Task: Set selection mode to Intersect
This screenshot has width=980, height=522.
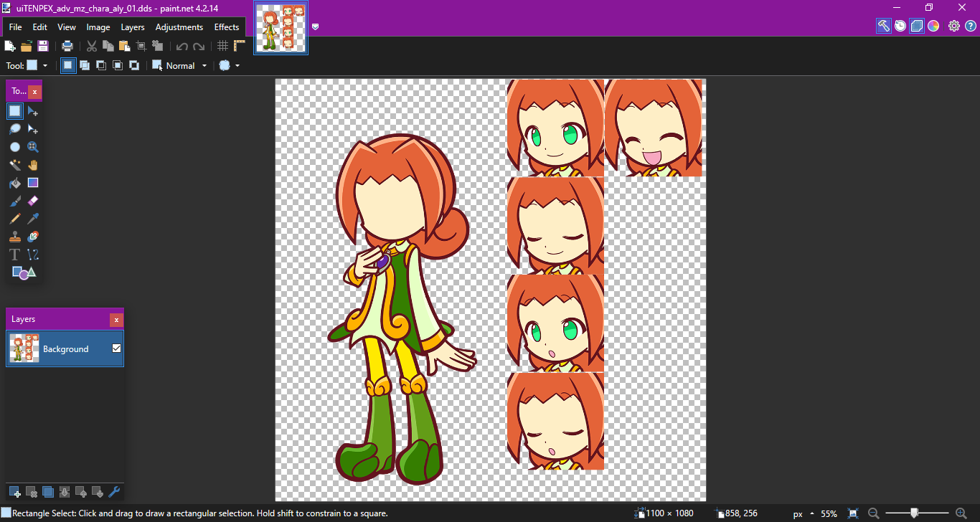Action: [x=118, y=65]
